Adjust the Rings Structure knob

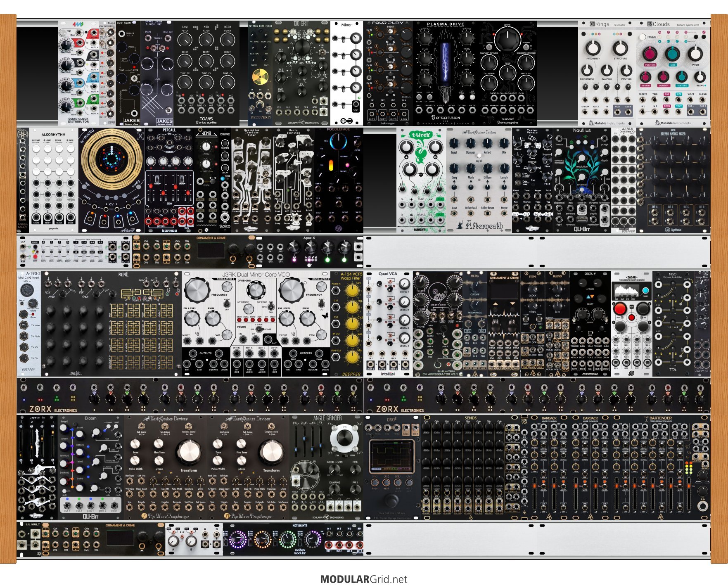point(620,47)
